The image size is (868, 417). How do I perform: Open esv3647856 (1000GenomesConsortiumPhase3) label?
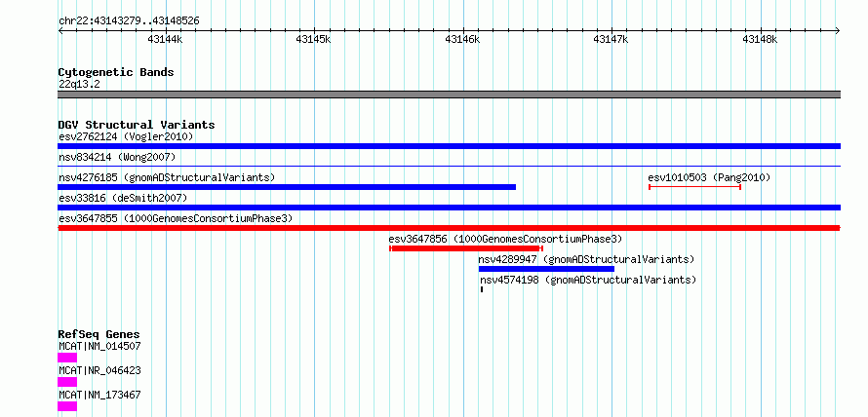[505, 239]
